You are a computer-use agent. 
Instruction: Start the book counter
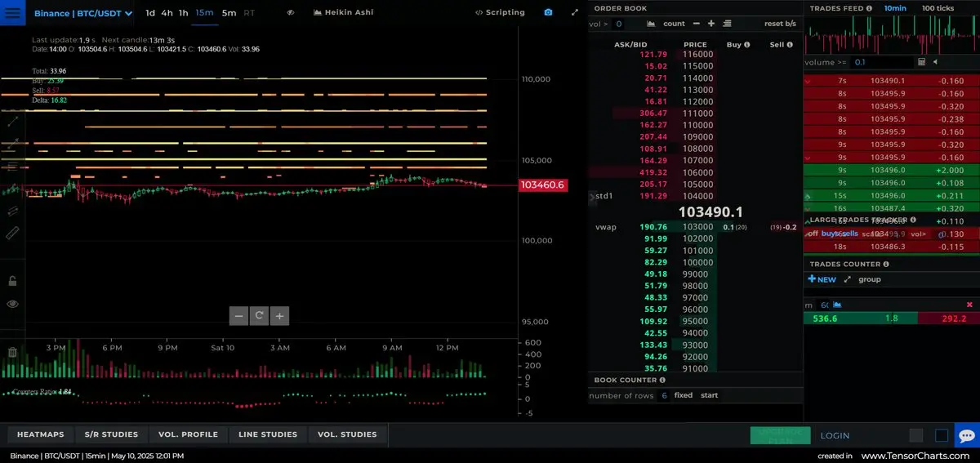(x=710, y=395)
